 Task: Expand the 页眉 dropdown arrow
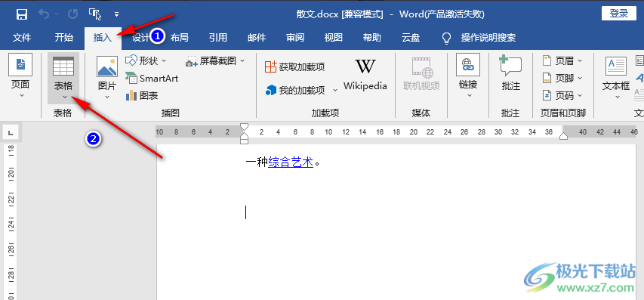pos(580,60)
